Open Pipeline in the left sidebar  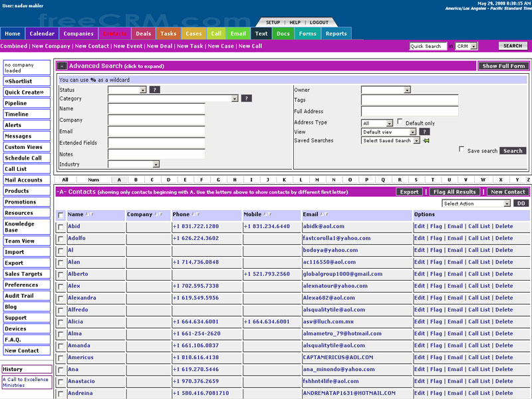click(27, 103)
